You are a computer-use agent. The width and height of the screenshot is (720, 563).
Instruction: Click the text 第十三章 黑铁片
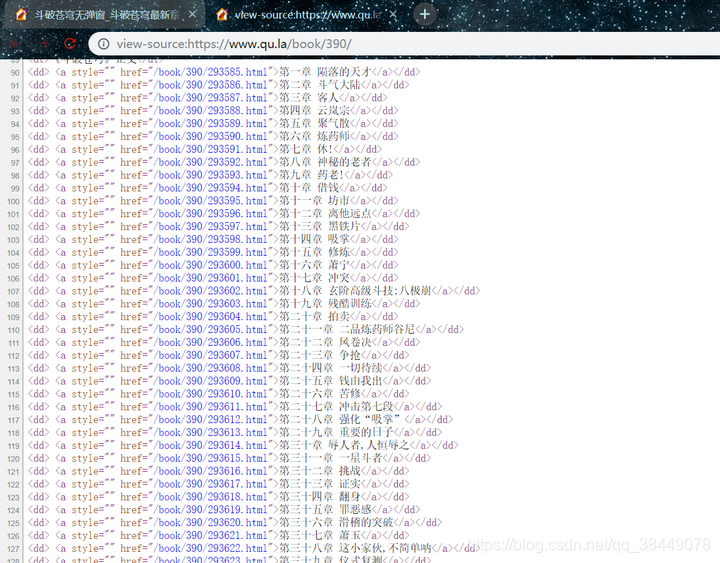point(320,226)
